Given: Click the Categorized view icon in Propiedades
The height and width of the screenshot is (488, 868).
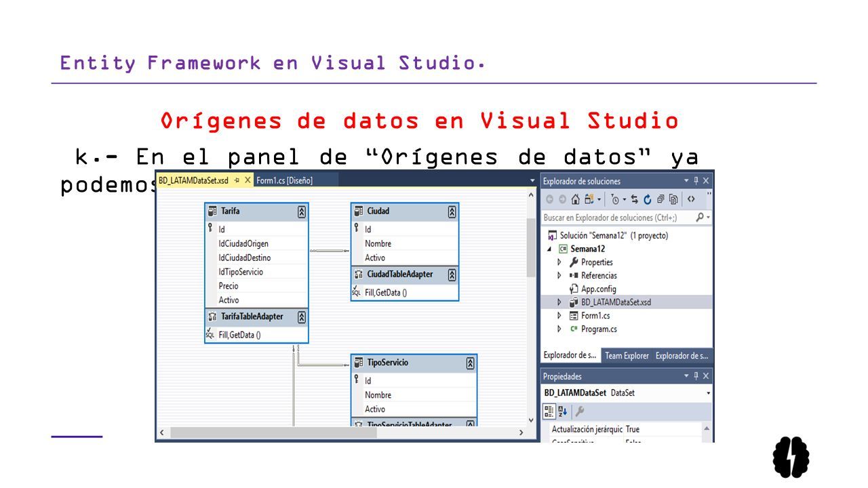Looking at the screenshot, I should tap(549, 411).
